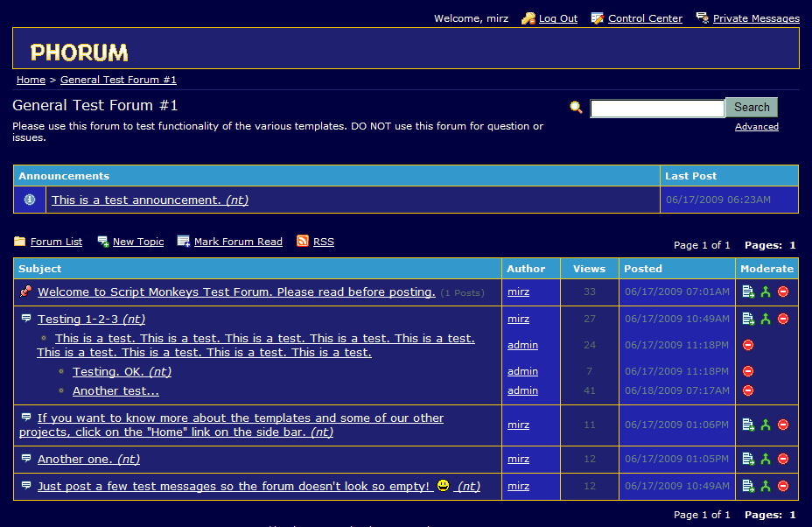Open General Test Forum #1 breadcrumb link

(x=118, y=80)
